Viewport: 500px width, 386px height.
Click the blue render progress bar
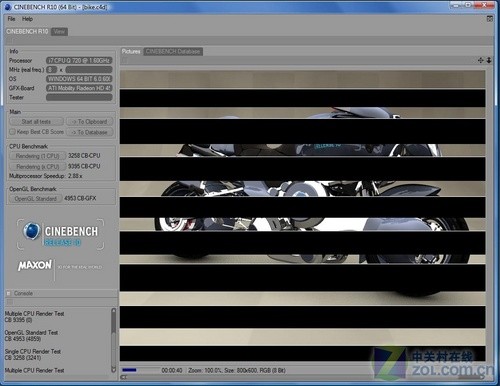tap(129, 370)
